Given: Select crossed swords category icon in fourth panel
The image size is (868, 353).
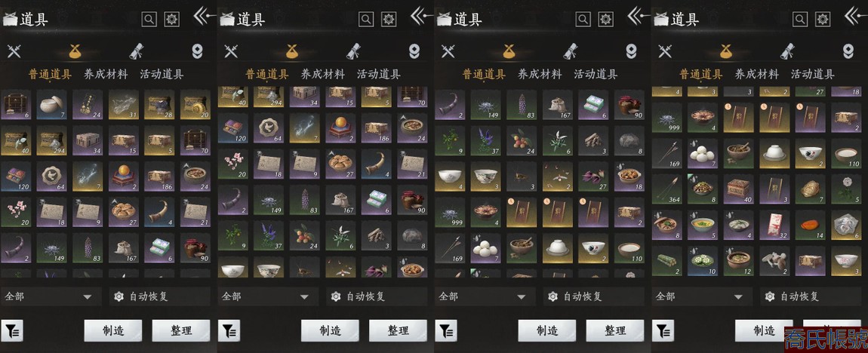Looking at the screenshot, I should tap(665, 51).
